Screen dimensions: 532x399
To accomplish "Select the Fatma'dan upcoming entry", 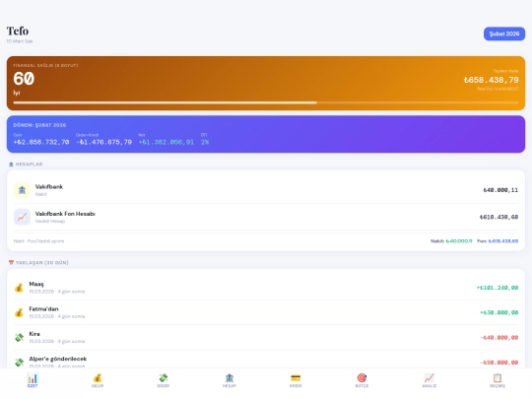I will point(266,312).
